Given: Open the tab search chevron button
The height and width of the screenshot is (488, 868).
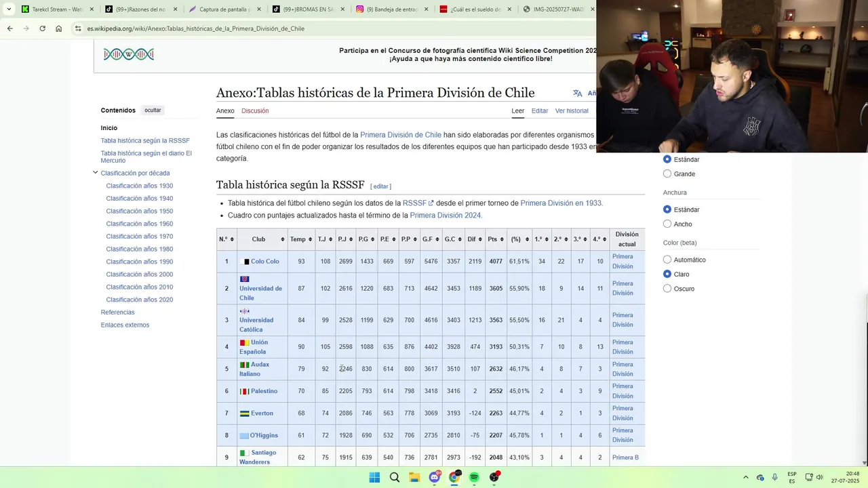Looking at the screenshot, I should point(9,9).
